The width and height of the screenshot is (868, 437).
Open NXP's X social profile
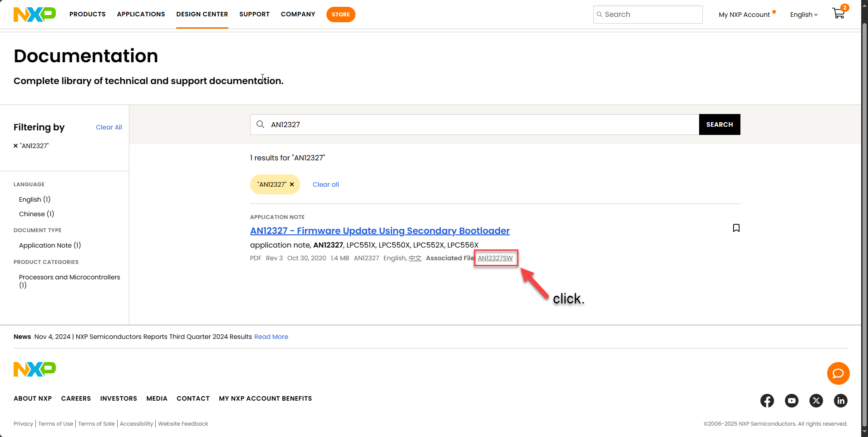(816, 401)
